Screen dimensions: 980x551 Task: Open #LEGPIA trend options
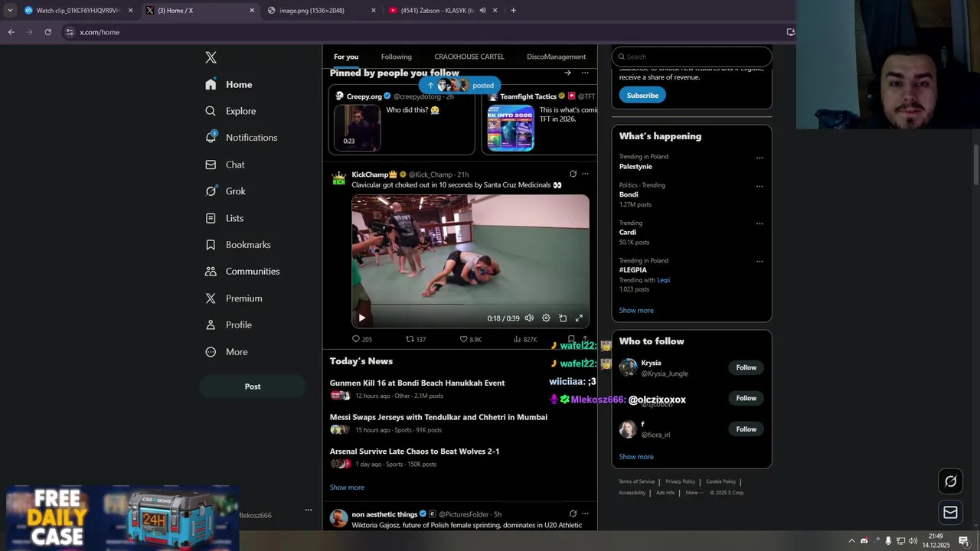pyautogui.click(x=759, y=261)
